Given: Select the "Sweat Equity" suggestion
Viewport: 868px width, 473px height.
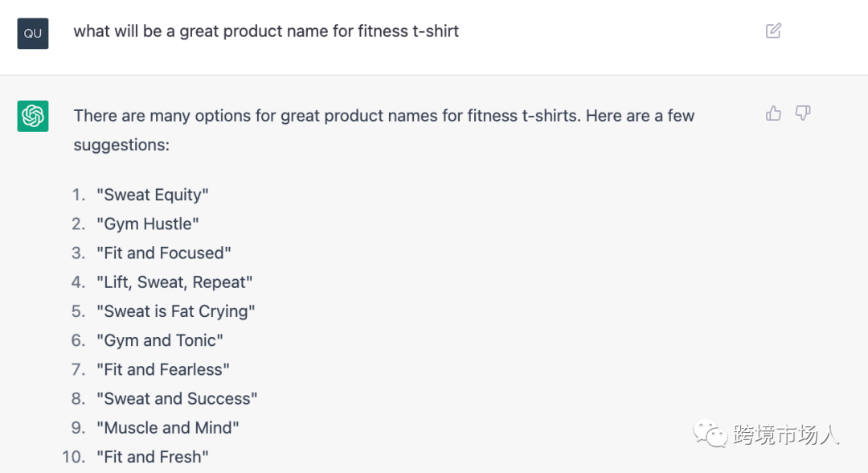Looking at the screenshot, I should tap(153, 195).
